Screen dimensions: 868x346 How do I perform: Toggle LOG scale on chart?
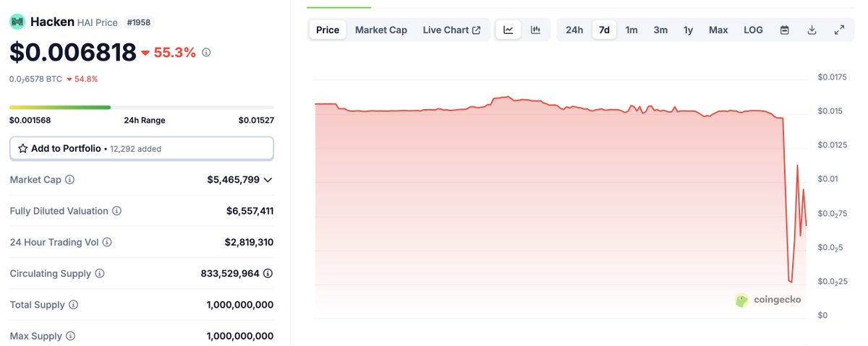coord(753,30)
